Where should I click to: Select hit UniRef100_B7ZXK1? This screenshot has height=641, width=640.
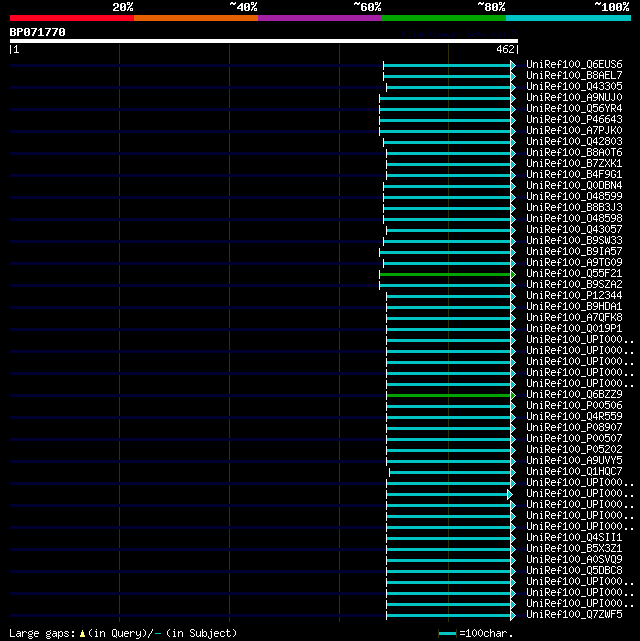tap(574, 164)
